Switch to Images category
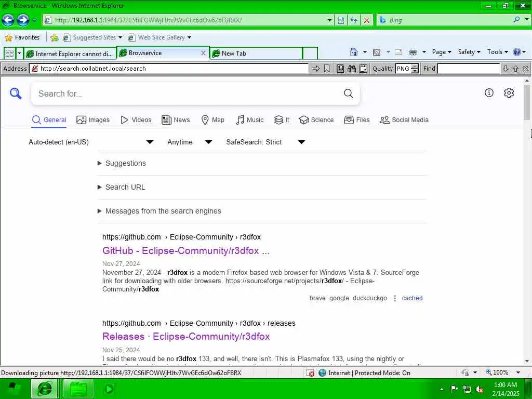 click(92, 120)
